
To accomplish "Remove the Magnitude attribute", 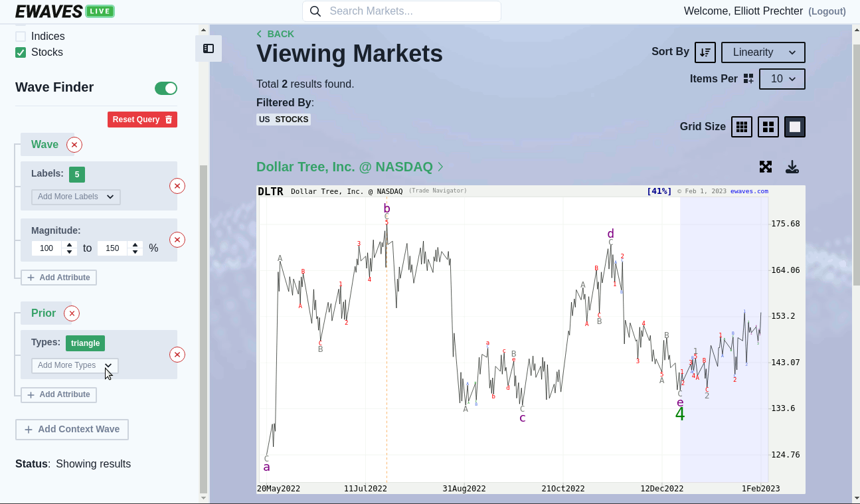I will click(x=177, y=240).
